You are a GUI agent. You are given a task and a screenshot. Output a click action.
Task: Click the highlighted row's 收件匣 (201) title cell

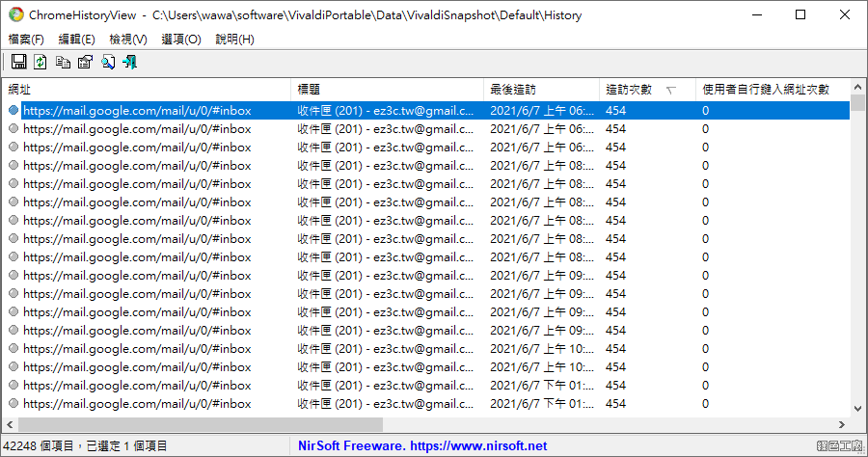click(x=385, y=111)
